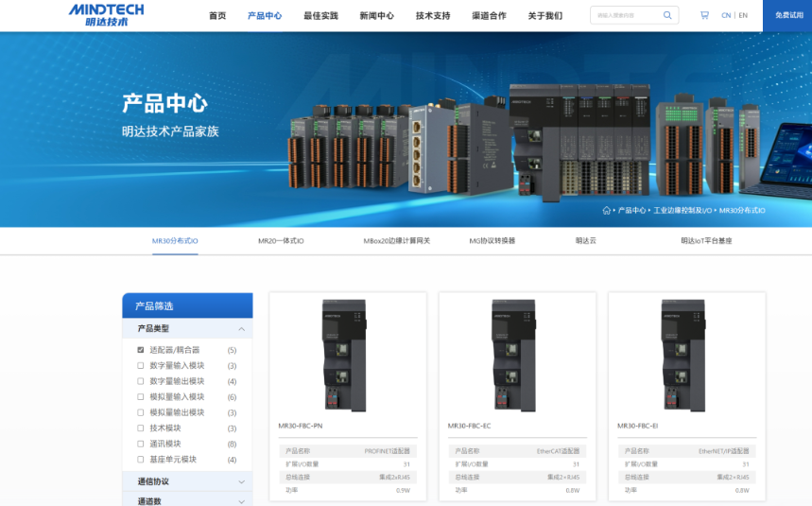The height and width of the screenshot is (506, 812).
Task: Click EtherNET/IP适配器 product name value
Action: click(x=723, y=451)
